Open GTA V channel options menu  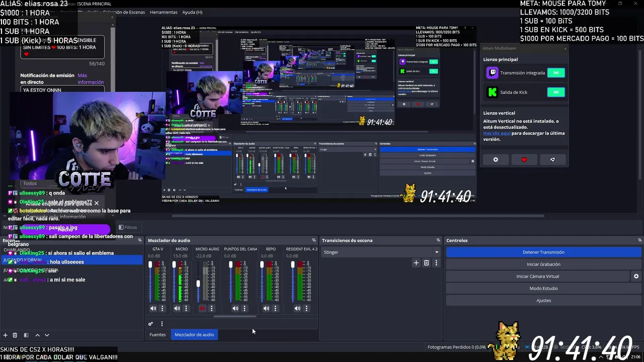(x=162, y=308)
